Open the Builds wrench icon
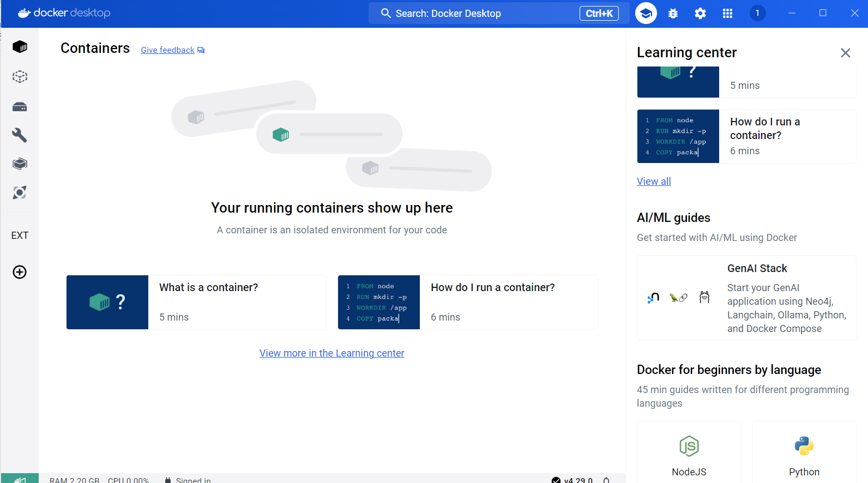Image resolution: width=868 pixels, height=483 pixels. pyautogui.click(x=20, y=135)
